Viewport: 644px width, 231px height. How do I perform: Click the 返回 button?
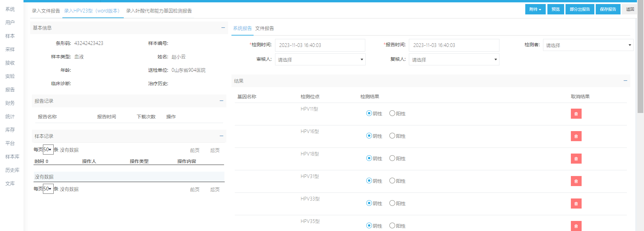pos(630,9)
